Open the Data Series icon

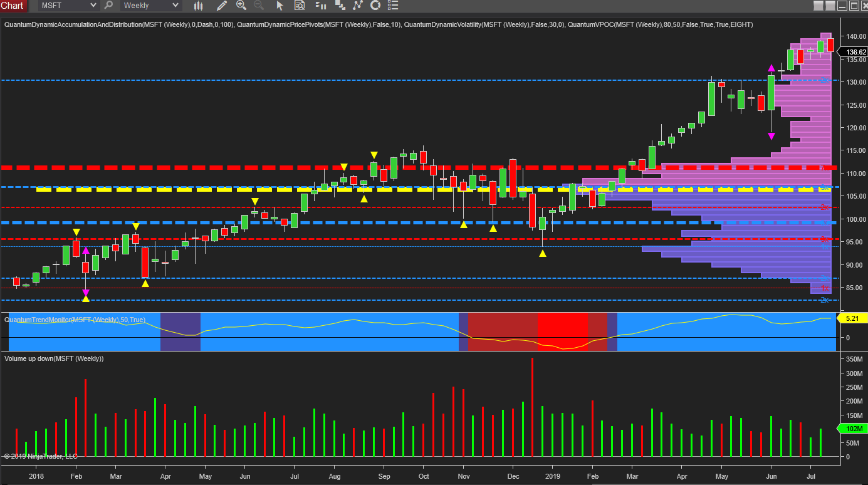coord(340,6)
